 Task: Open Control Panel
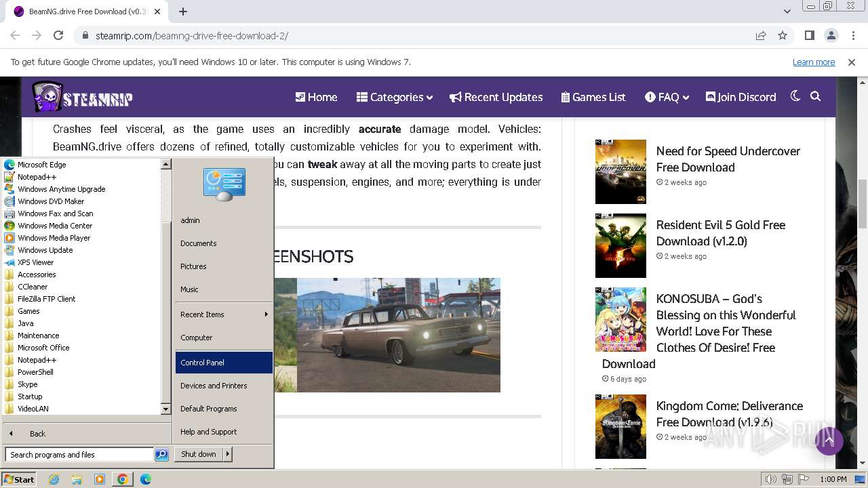coord(224,363)
